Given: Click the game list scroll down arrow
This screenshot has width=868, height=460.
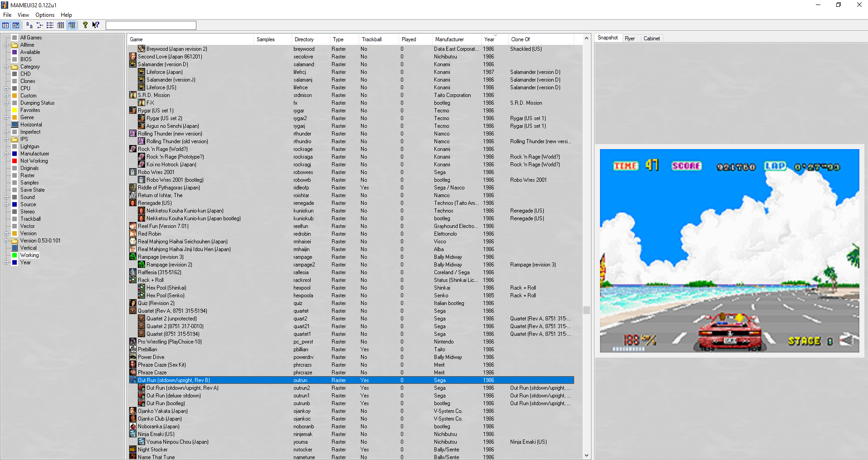Looking at the screenshot, I should click(x=586, y=455).
